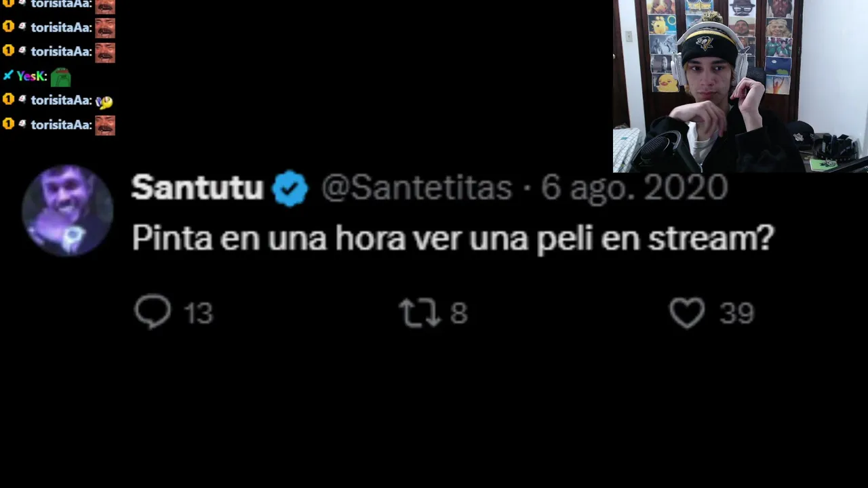Viewport: 868px width, 488px height.
Task: Click the like count 39
Action: click(x=736, y=313)
